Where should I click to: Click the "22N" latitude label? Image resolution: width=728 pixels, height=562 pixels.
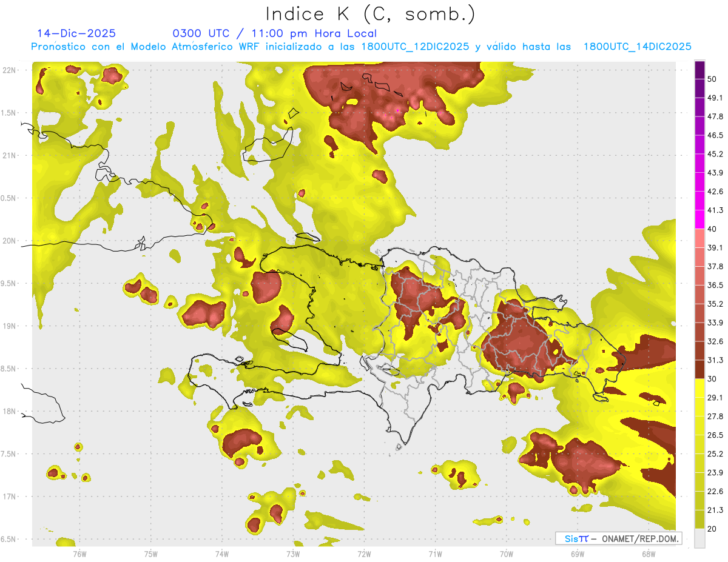coord(10,70)
